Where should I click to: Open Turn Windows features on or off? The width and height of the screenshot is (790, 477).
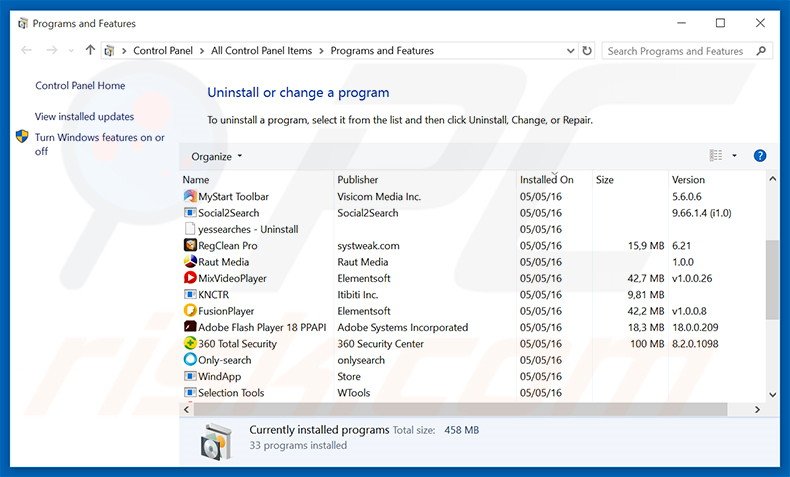tap(100, 144)
